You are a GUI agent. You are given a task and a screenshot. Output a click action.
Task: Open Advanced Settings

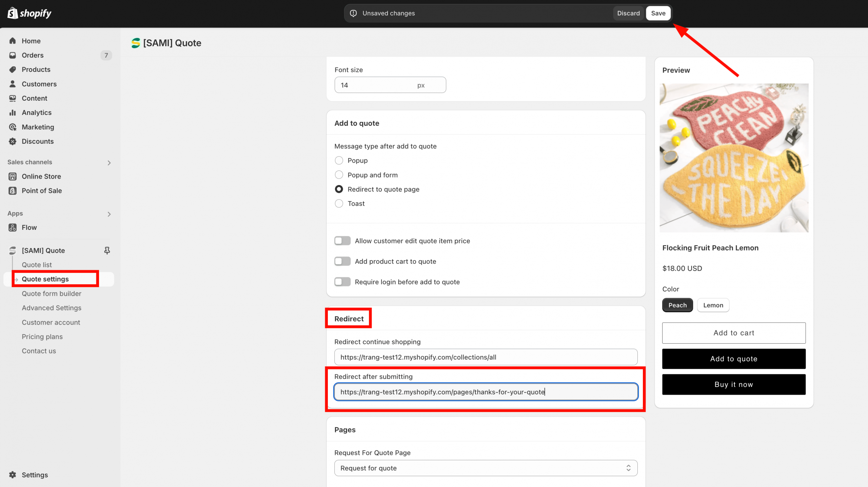tap(52, 308)
